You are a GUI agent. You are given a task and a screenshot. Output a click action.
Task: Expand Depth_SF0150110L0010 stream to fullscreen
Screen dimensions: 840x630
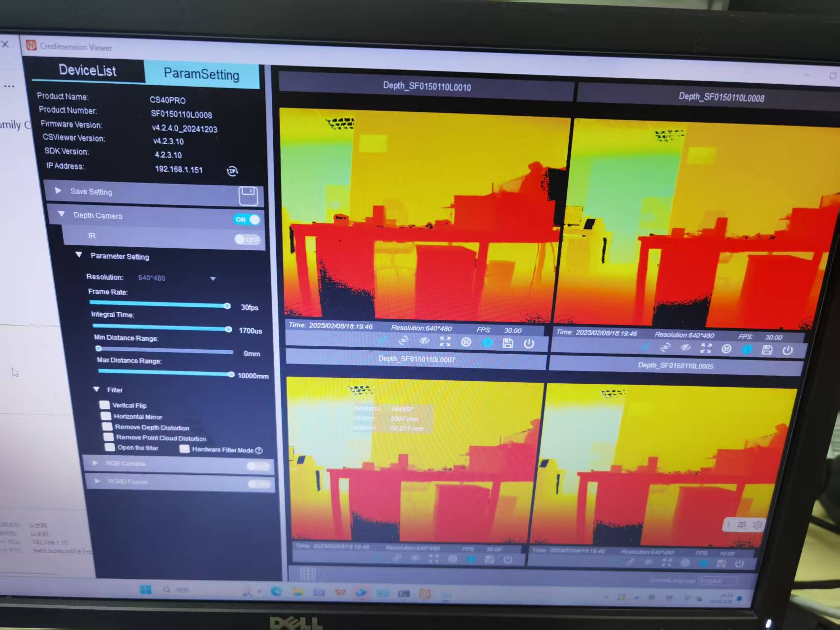[x=445, y=342]
